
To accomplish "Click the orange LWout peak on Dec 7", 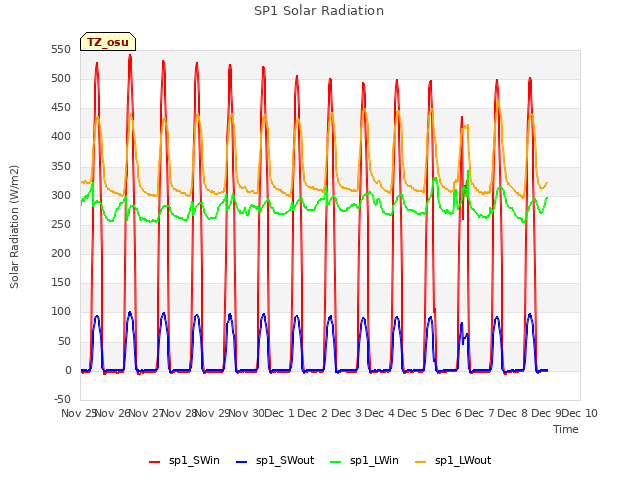I will [x=498, y=101].
